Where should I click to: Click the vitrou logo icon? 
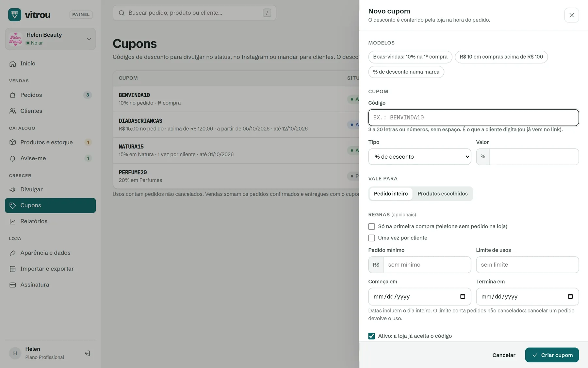[15, 15]
